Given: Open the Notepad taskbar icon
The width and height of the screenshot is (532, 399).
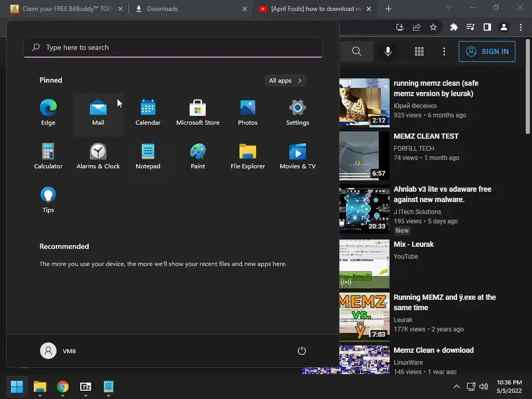Looking at the screenshot, I should (109, 387).
